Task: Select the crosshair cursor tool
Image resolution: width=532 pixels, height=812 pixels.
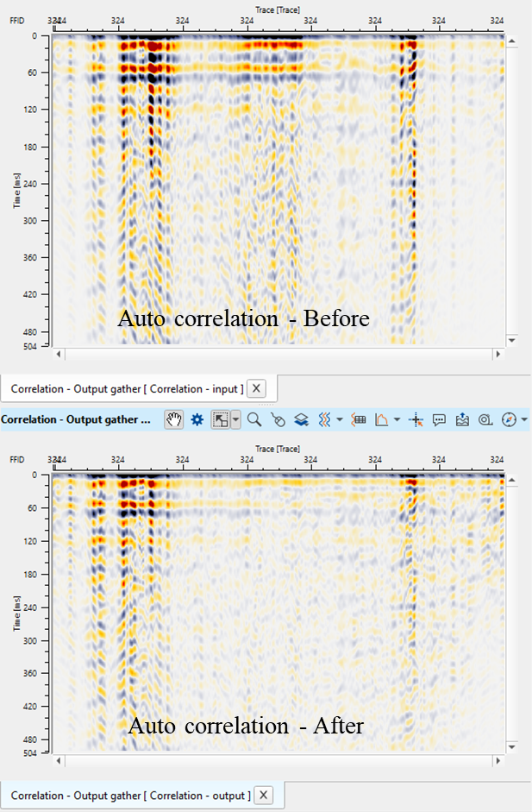Action: click(x=416, y=419)
